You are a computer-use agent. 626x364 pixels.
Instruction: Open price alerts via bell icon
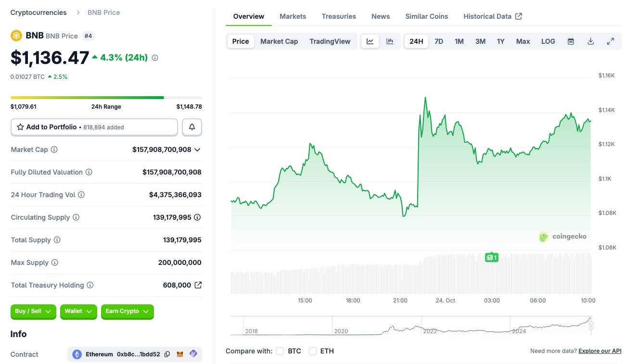tap(192, 126)
